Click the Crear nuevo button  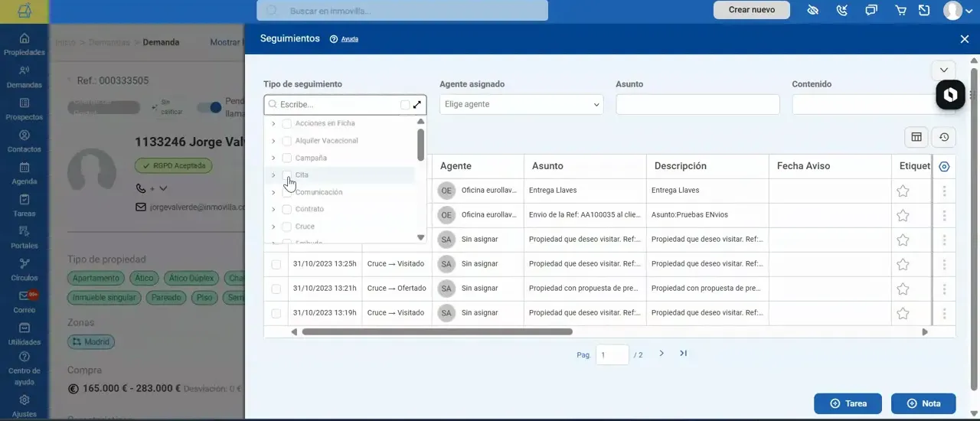point(752,10)
